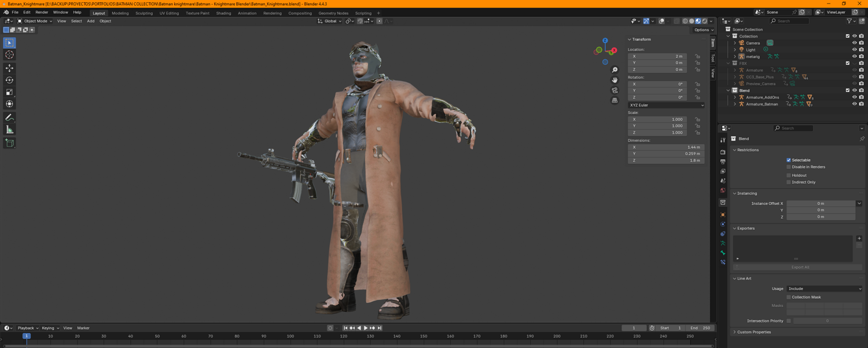This screenshot has height=348, width=868.
Task: Pick the Rotate tool
Action: click(x=9, y=80)
